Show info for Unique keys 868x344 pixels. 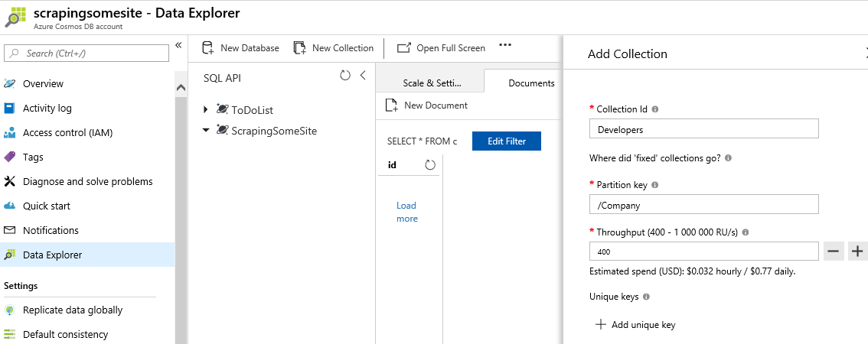coord(646,297)
